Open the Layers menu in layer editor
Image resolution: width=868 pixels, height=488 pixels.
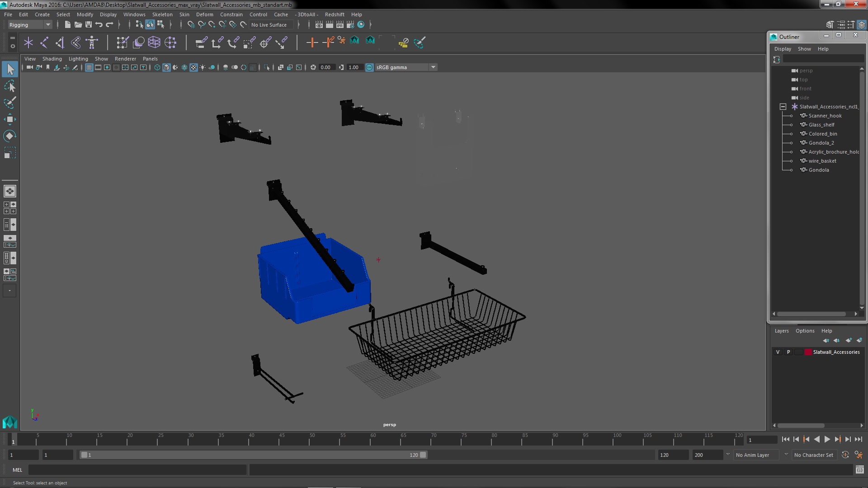pos(781,331)
